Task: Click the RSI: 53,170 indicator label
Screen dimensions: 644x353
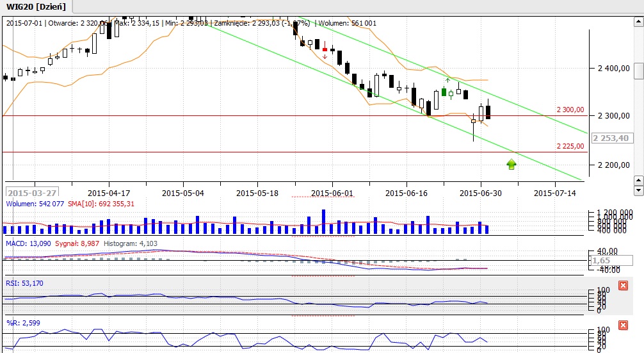Action: (26, 283)
